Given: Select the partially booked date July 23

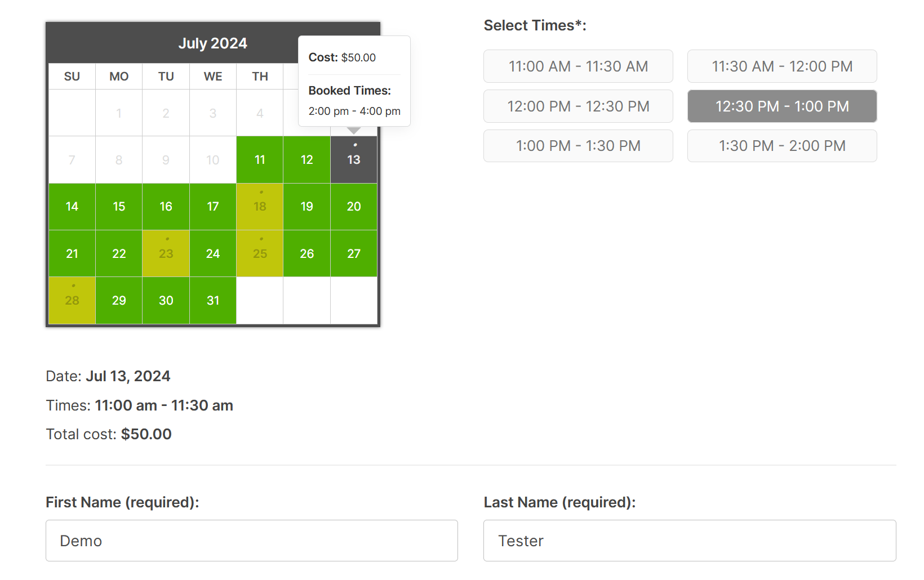Looking at the screenshot, I should click(x=165, y=253).
